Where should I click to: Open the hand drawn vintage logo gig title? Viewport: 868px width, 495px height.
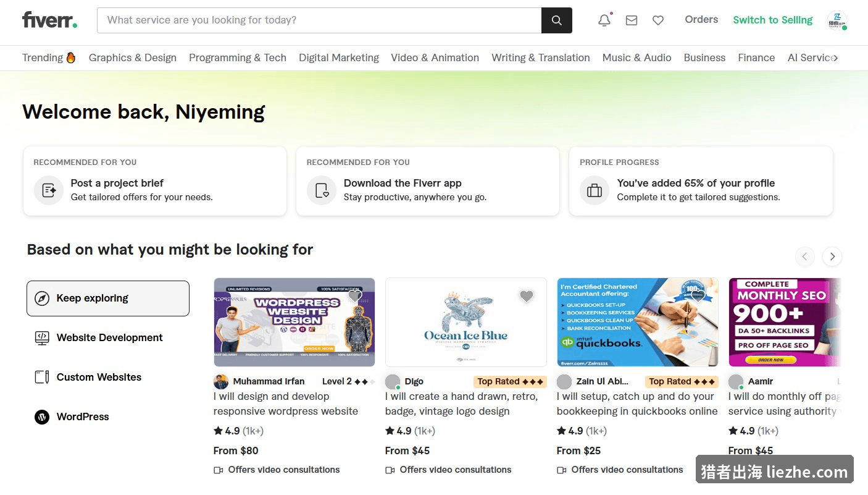pos(461,404)
